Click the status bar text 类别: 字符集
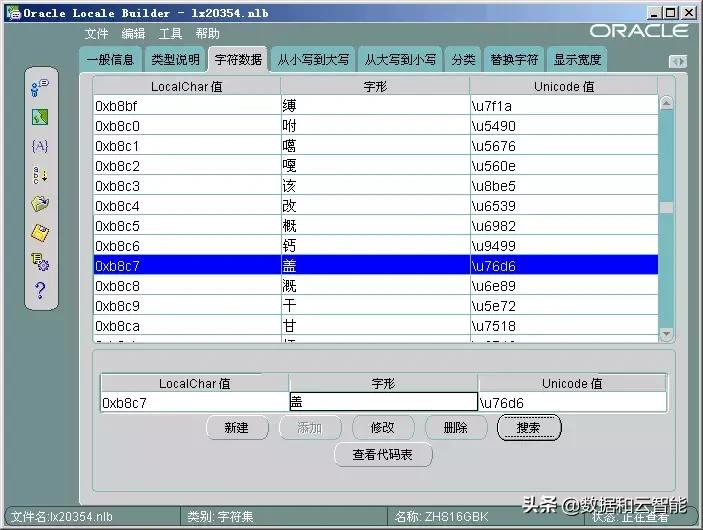703x530 pixels. 220,517
